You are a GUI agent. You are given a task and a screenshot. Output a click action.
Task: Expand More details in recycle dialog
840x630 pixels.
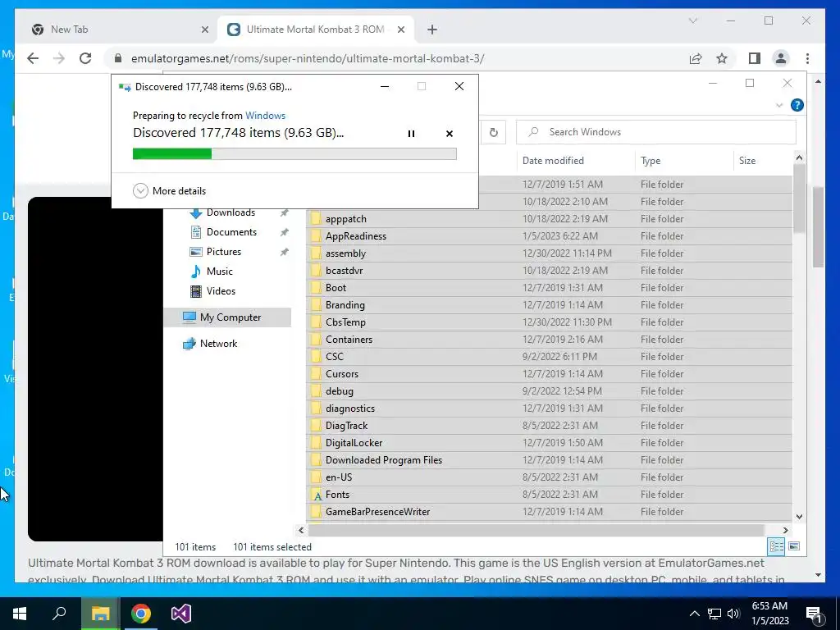click(169, 190)
